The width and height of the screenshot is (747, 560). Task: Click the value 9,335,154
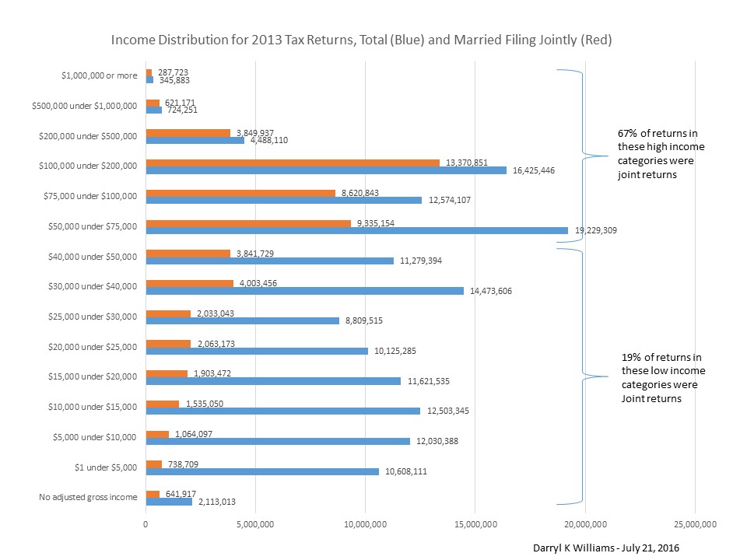376,223
